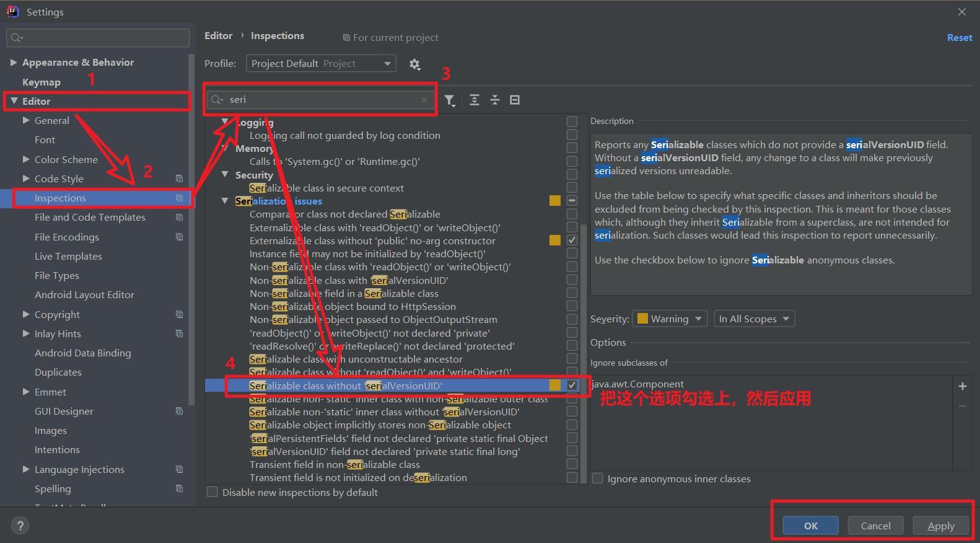The width and height of the screenshot is (980, 543).
Task: Click the Reset link
Action: [x=960, y=38]
